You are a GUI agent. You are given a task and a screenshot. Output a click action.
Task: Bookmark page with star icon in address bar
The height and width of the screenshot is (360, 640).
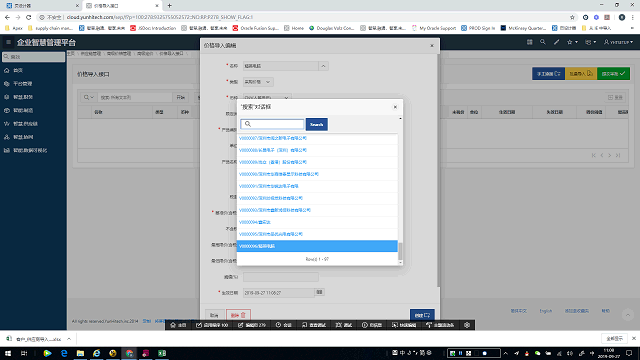572,17
